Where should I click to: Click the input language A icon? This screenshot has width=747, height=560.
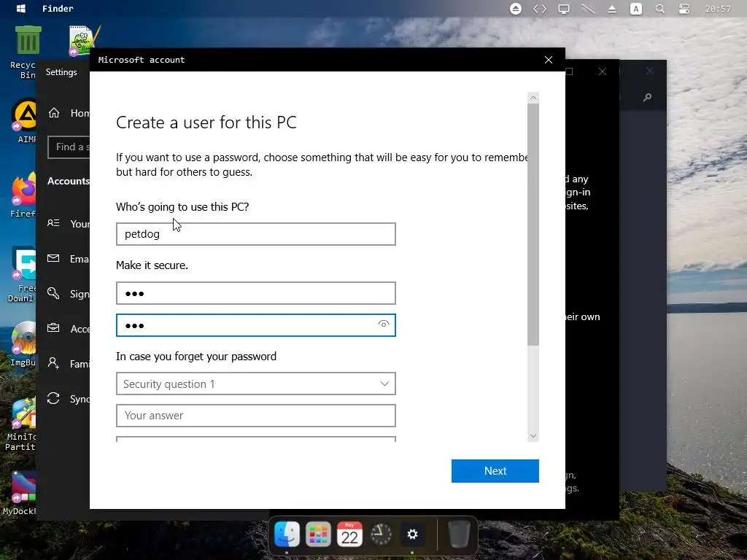[x=635, y=9]
